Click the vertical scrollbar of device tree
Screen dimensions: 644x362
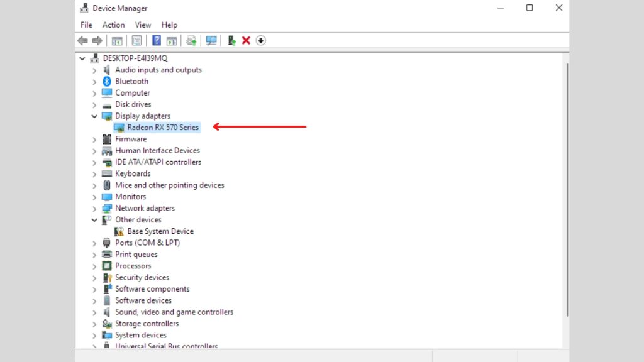coord(567,190)
